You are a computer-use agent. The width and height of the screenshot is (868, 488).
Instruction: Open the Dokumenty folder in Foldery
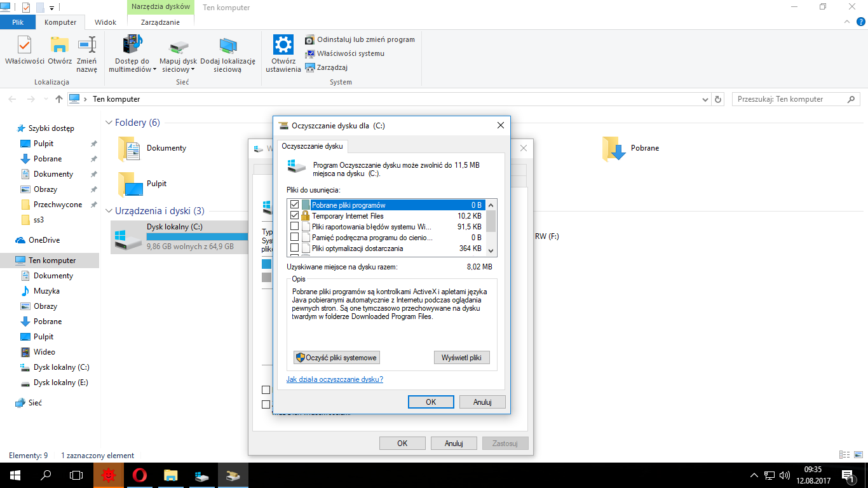[x=153, y=148]
